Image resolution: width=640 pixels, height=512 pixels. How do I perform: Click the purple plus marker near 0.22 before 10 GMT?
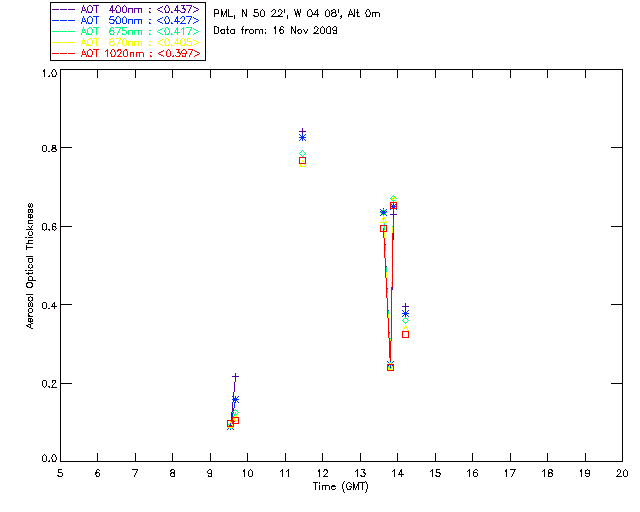pyautogui.click(x=235, y=376)
